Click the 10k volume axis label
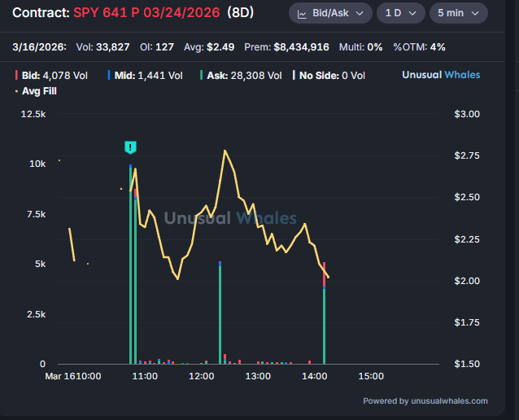 pos(37,164)
